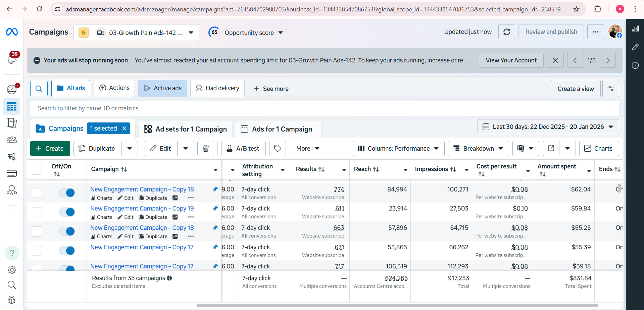Open the Audiences people icon in sidebar
Screen dimensions: 644x310
[12, 140]
